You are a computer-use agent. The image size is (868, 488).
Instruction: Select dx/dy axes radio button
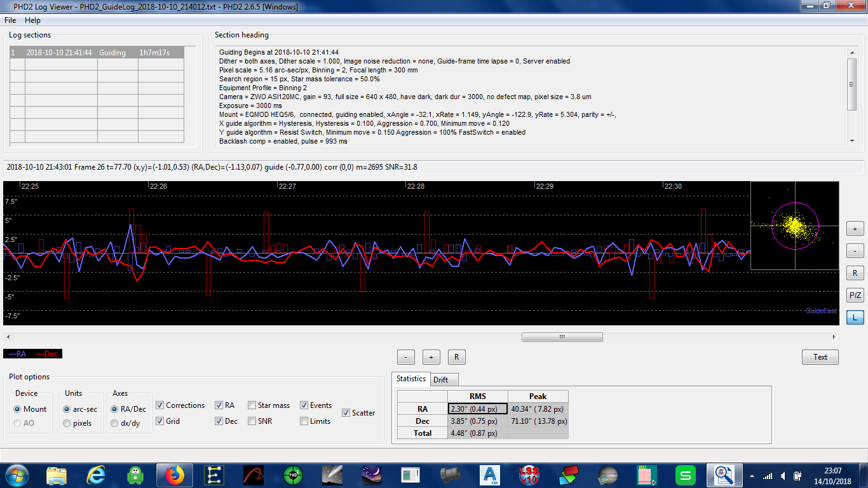click(114, 423)
